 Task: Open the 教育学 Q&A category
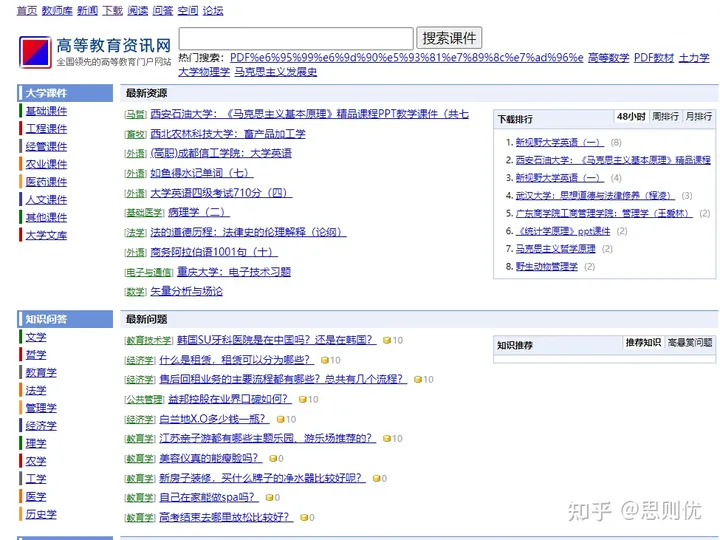click(41, 372)
